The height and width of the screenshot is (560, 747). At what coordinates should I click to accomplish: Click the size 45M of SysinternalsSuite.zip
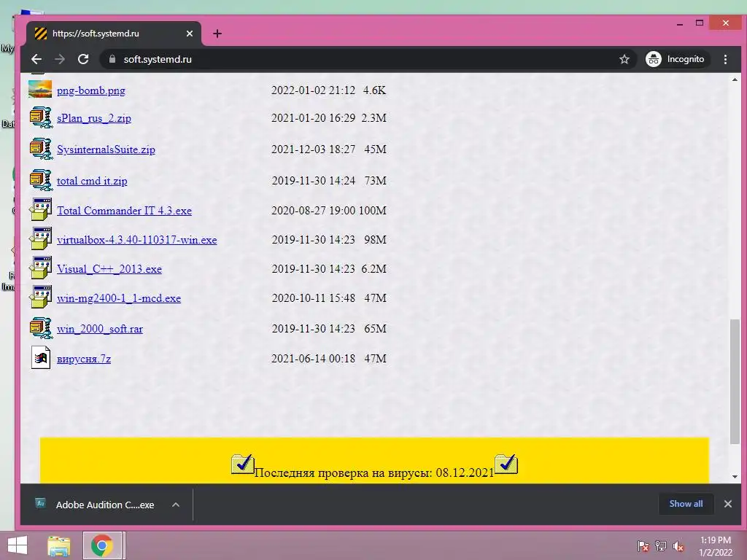(x=375, y=149)
